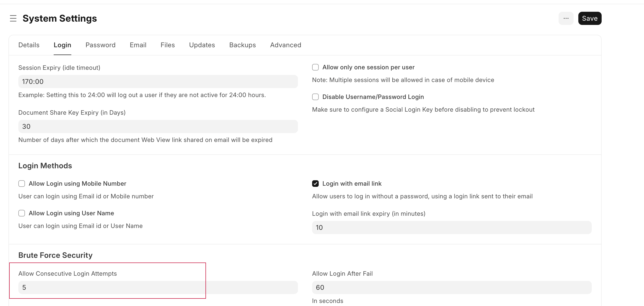
Task: Switch to the Backups tab
Action: [x=242, y=45]
